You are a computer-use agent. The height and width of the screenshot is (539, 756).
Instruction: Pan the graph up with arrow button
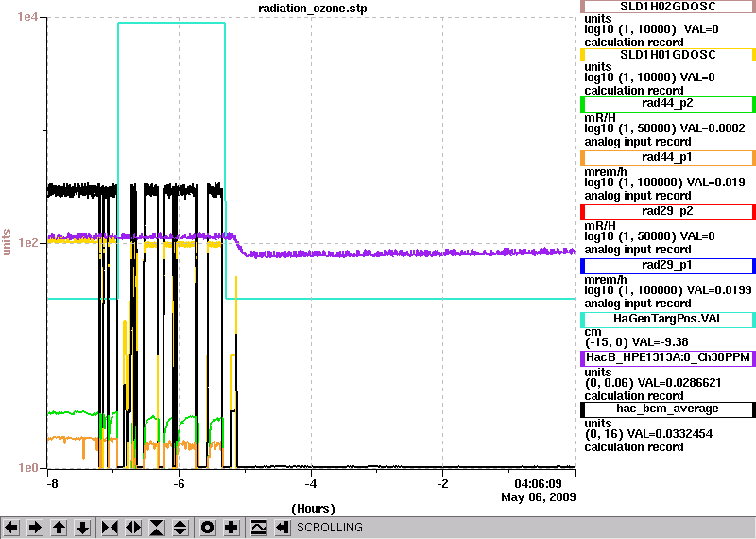(59, 528)
